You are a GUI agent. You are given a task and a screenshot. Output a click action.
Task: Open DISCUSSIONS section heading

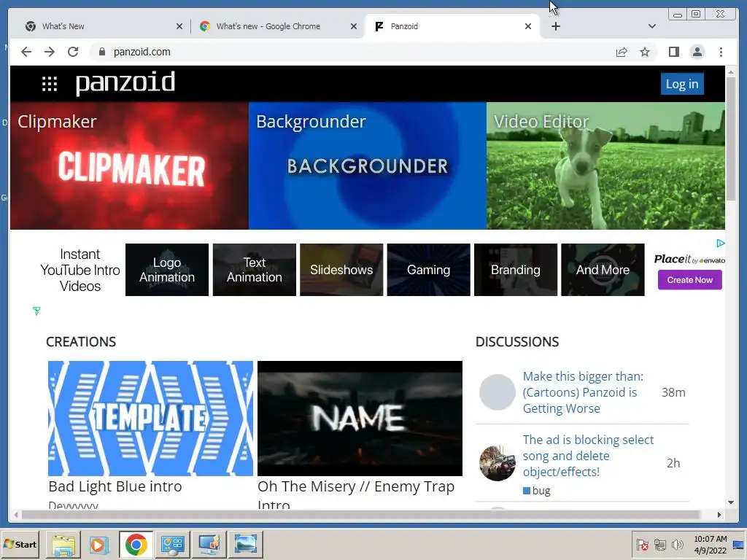[x=517, y=341]
